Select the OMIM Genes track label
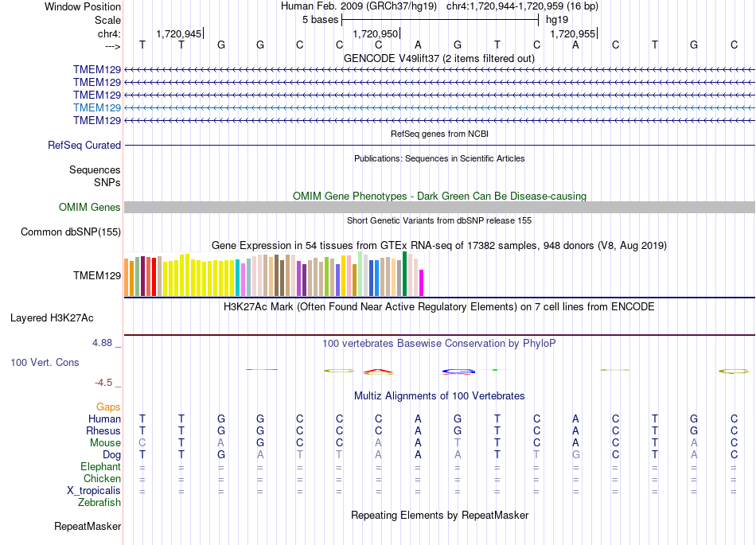 coord(90,207)
